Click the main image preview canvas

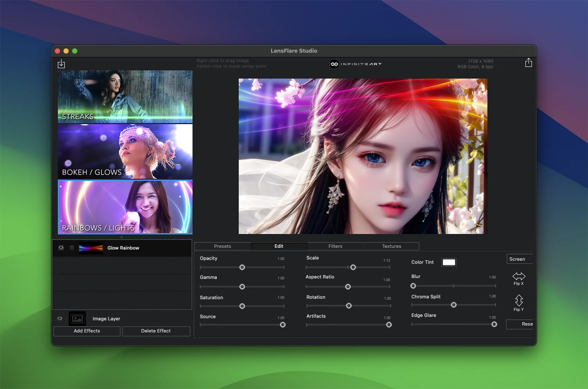tap(363, 156)
